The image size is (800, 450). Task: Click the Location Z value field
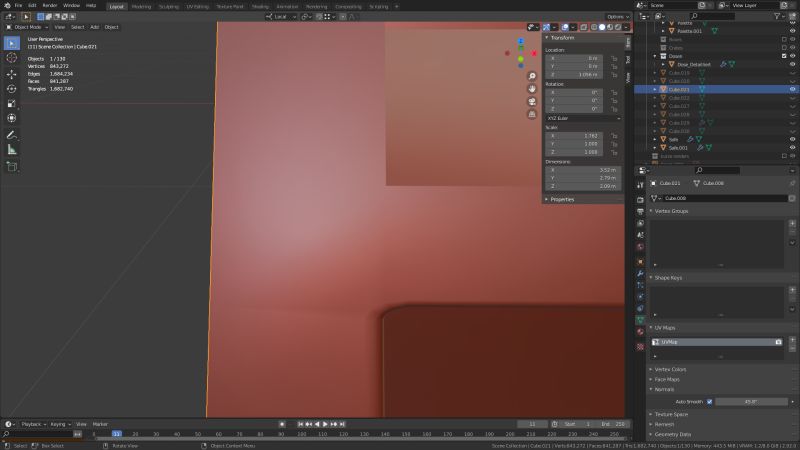pos(574,74)
